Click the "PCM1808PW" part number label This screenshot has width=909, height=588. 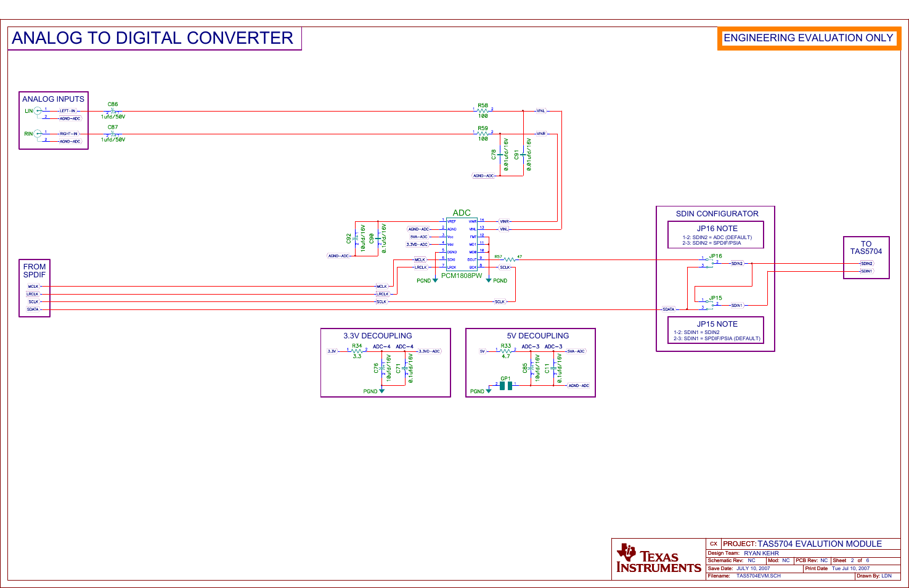(462, 276)
